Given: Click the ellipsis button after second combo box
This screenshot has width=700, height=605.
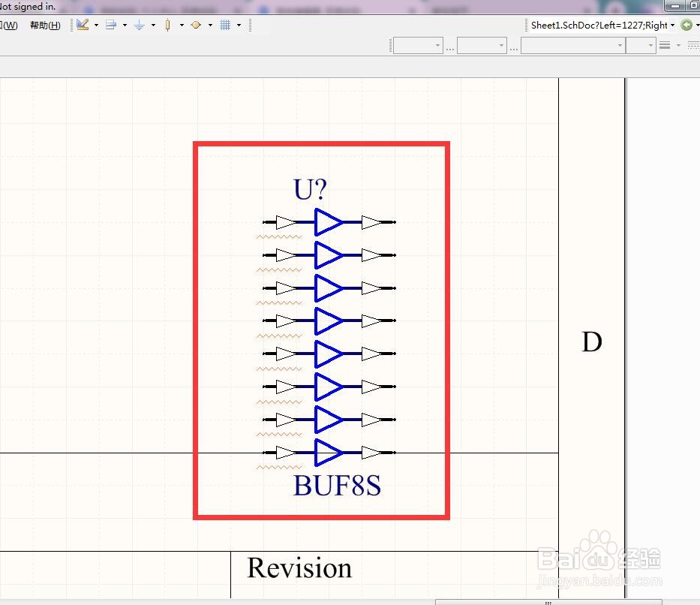Looking at the screenshot, I should pyautogui.click(x=514, y=48).
